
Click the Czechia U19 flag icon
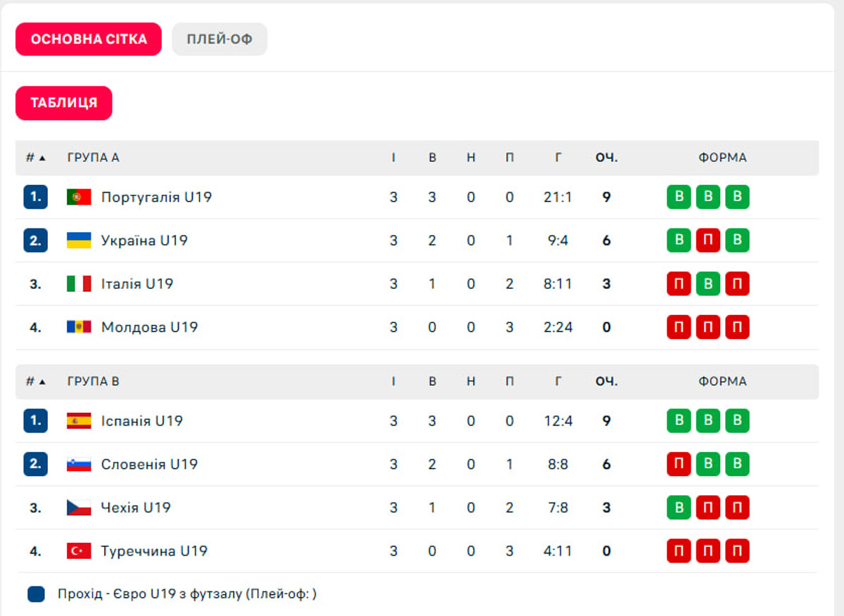pos(79,508)
